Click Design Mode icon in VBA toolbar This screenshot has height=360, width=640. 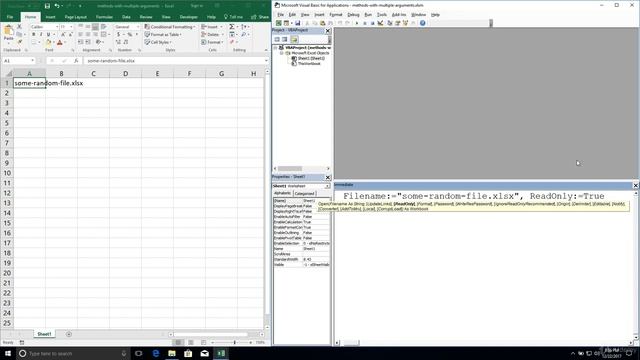pos(380,23)
